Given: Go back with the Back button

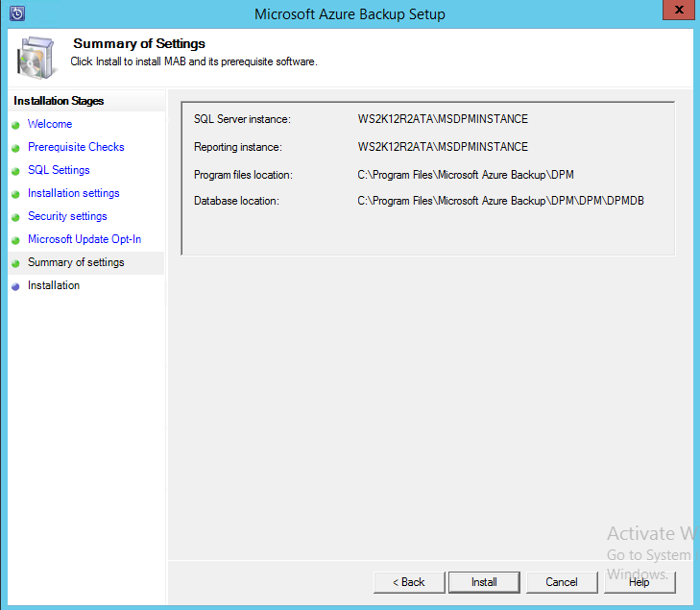Looking at the screenshot, I should point(409,582).
